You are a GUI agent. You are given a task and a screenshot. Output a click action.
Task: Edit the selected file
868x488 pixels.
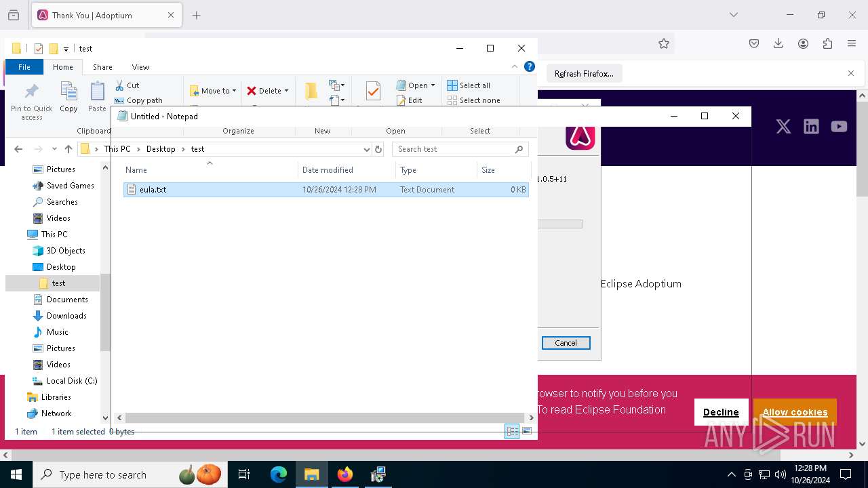click(409, 100)
